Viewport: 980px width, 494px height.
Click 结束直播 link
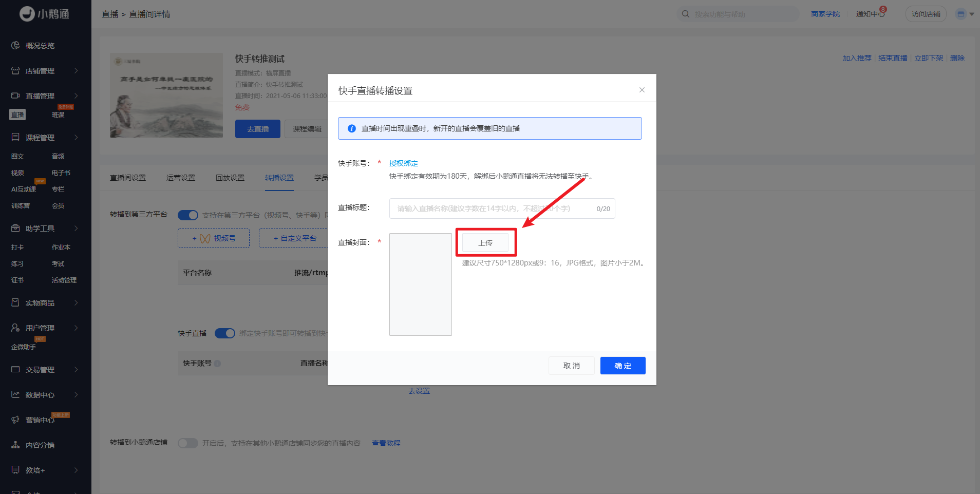click(893, 58)
